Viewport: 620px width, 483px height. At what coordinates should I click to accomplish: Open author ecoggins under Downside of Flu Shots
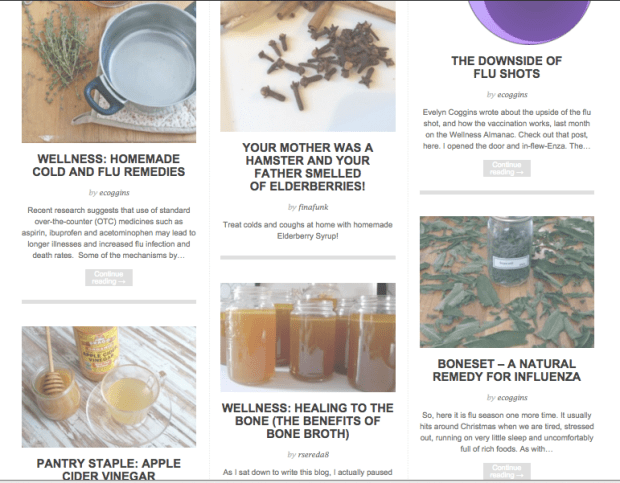coord(512,94)
